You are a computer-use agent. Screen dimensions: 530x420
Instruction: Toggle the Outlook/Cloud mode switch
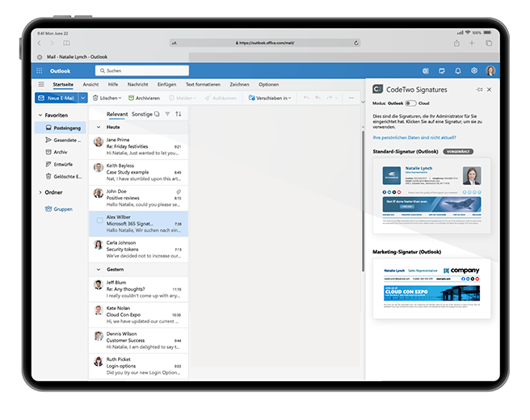point(410,103)
